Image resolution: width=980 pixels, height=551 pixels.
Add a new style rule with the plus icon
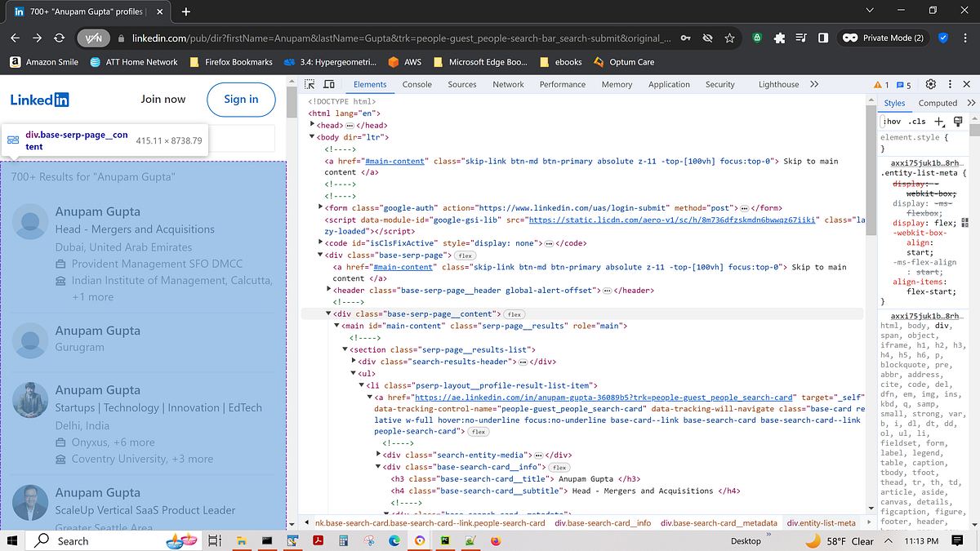click(938, 121)
